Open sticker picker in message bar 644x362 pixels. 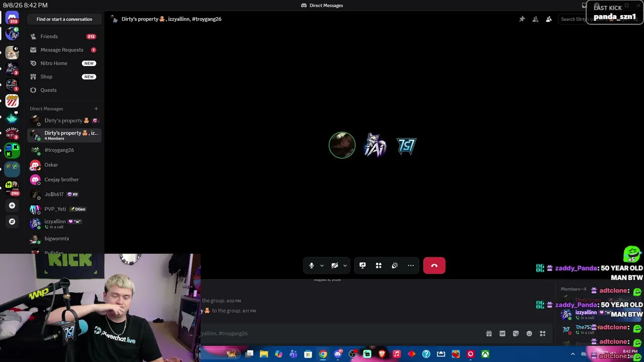516,333
